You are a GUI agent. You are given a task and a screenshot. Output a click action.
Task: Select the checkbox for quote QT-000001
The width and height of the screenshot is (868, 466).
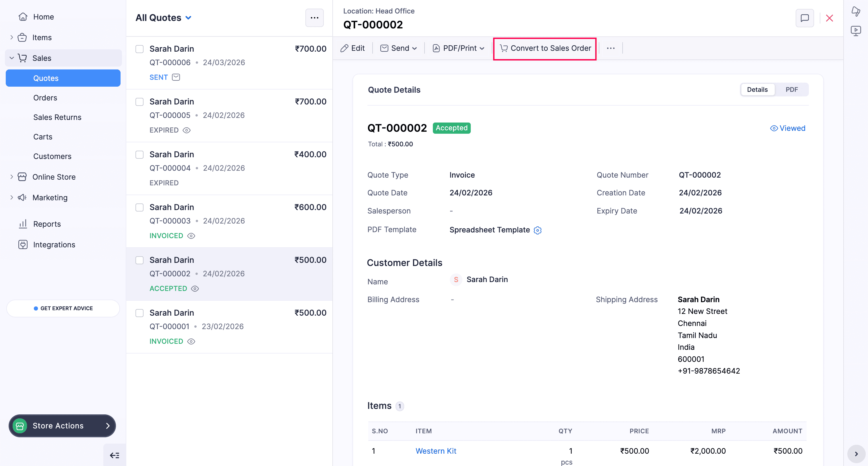coord(139,313)
